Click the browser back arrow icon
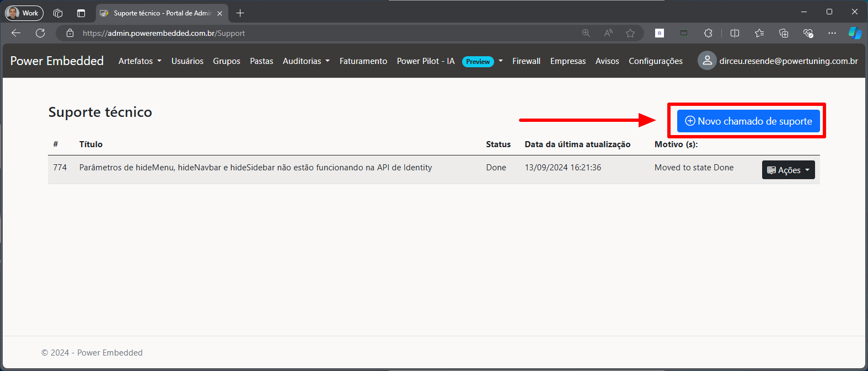Viewport: 868px width, 371px height. 16,33
